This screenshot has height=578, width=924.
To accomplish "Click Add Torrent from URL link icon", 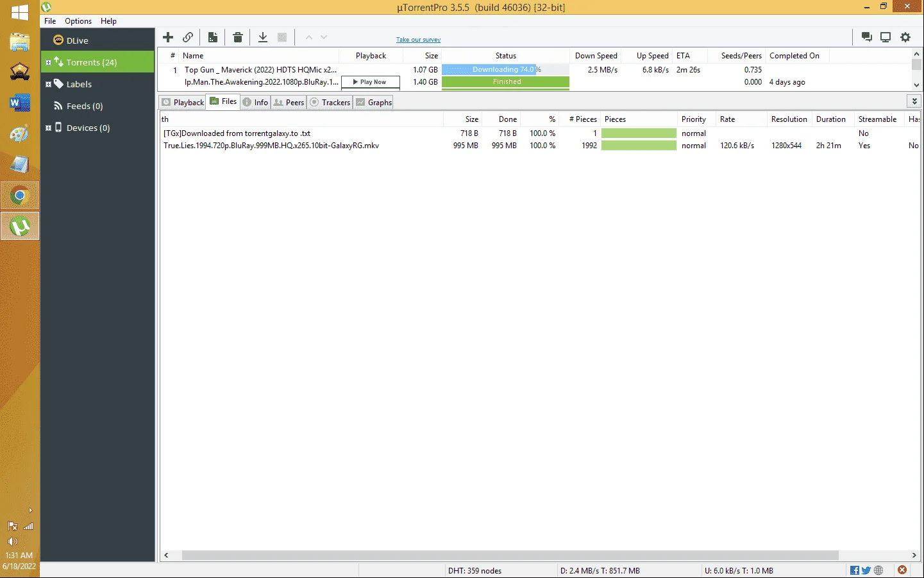I will [188, 37].
